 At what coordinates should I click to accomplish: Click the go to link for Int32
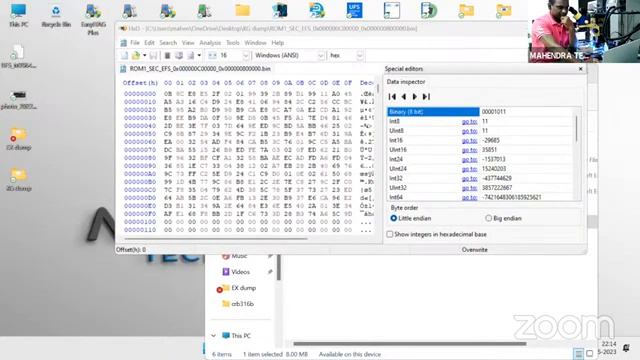click(469, 178)
